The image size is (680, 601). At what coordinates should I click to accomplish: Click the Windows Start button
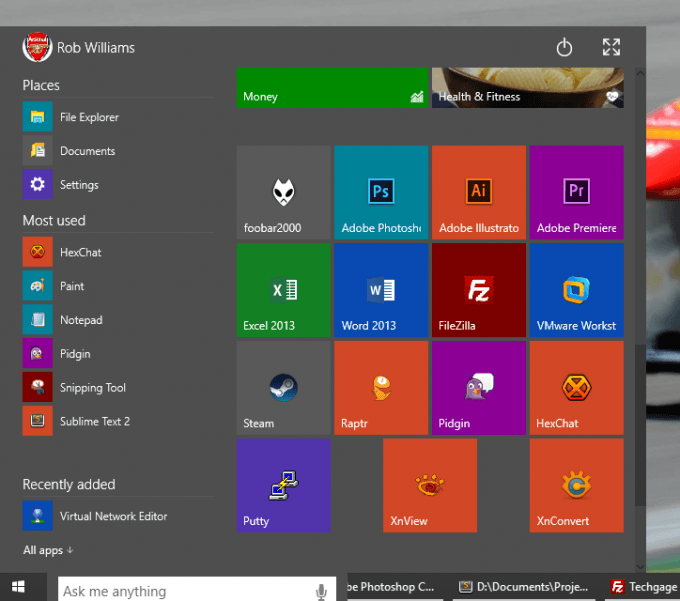click(x=18, y=587)
